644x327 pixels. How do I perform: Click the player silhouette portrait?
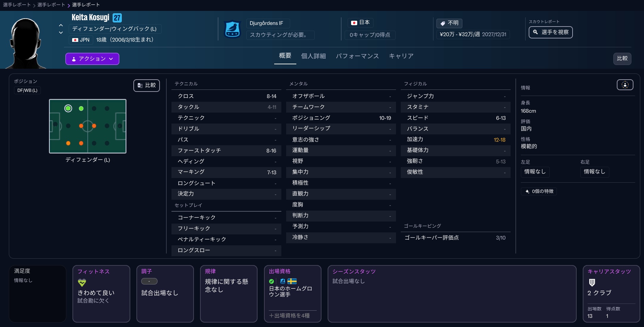click(x=26, y=43)
